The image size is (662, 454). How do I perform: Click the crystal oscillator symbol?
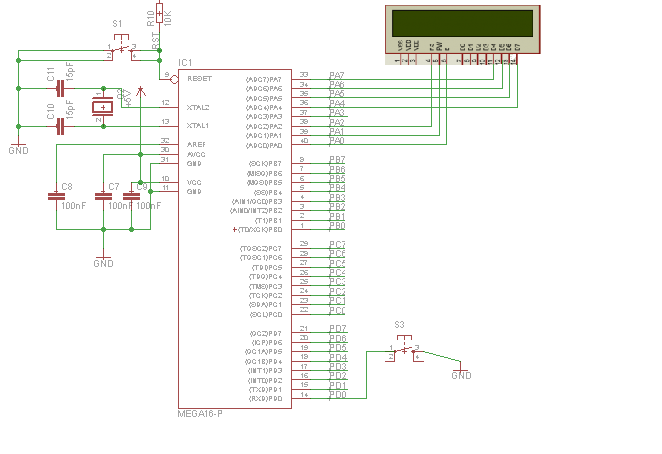point(103,107)
